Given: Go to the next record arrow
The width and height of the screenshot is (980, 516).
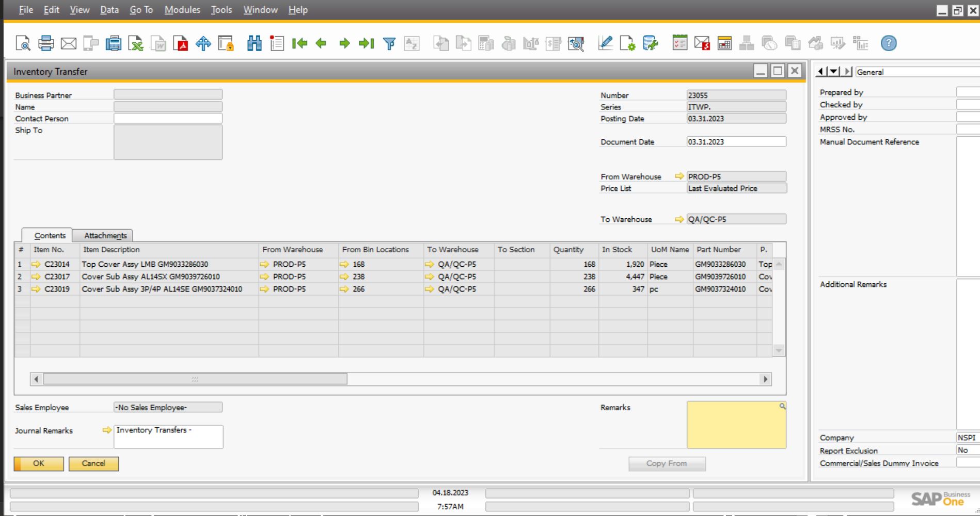Looking at the screenshot, I should 344,43.
